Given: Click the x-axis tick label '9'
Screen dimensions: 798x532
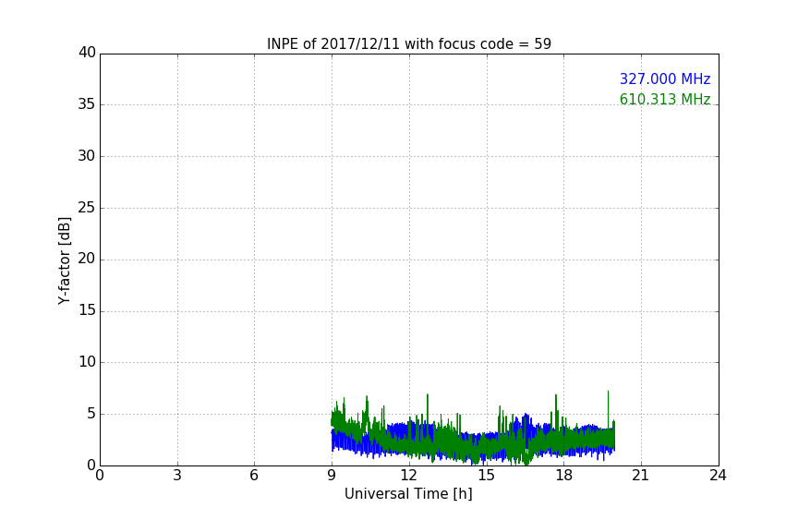Looking at the screenshot, I should tap(332, 476).
